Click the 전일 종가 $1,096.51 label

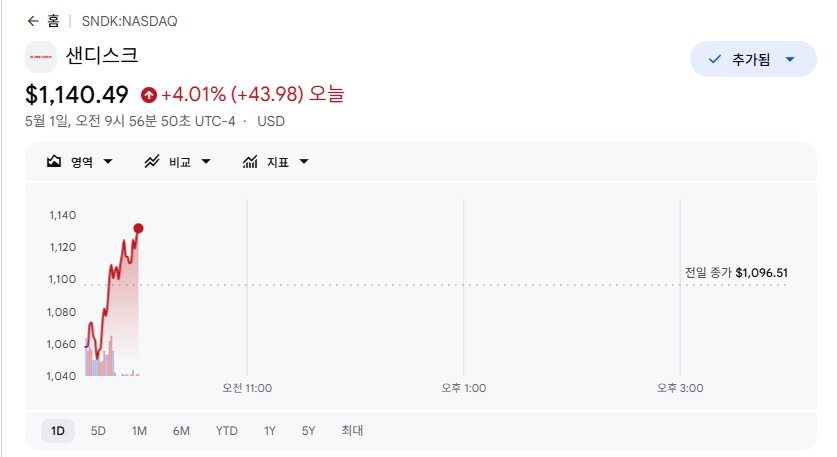click(736, 273)
